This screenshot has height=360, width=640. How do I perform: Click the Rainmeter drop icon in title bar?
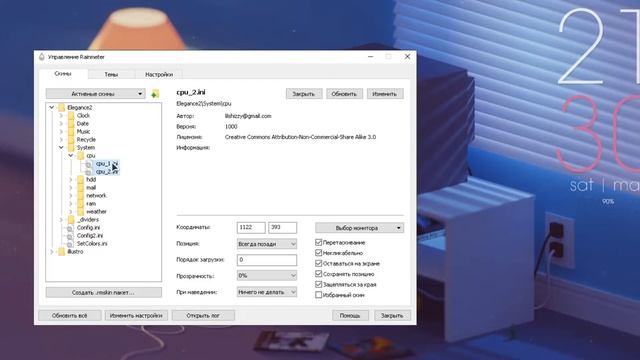pyautogui.click(x=42, y=57)
